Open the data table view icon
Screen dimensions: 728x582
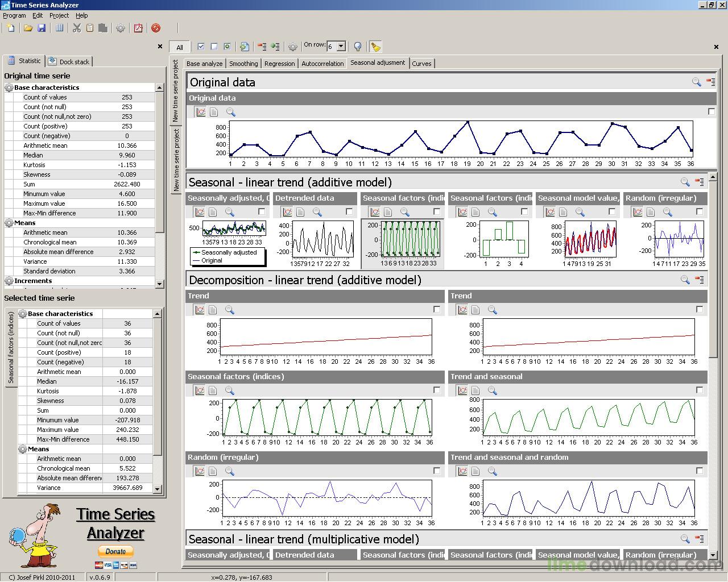point(59,28)
